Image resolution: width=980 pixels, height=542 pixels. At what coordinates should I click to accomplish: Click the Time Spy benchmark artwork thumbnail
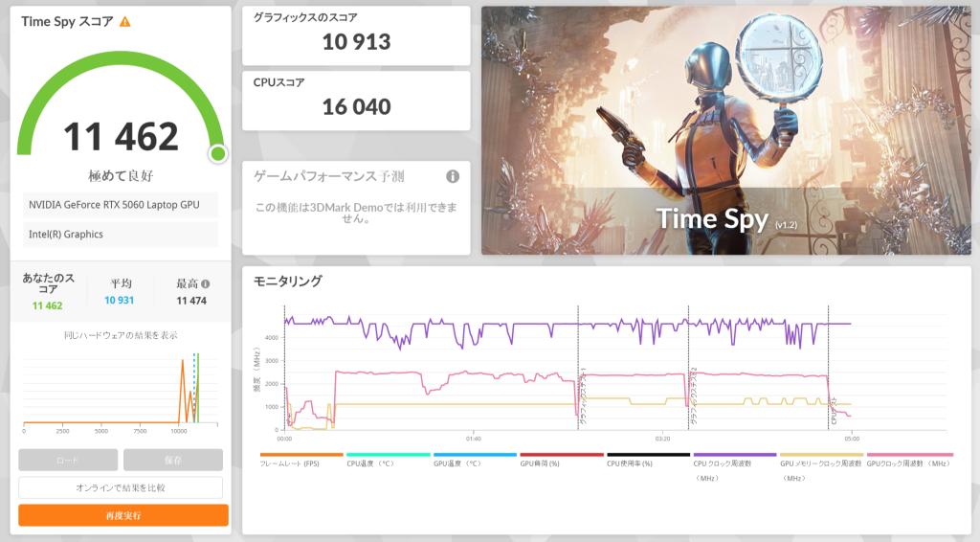724,131
